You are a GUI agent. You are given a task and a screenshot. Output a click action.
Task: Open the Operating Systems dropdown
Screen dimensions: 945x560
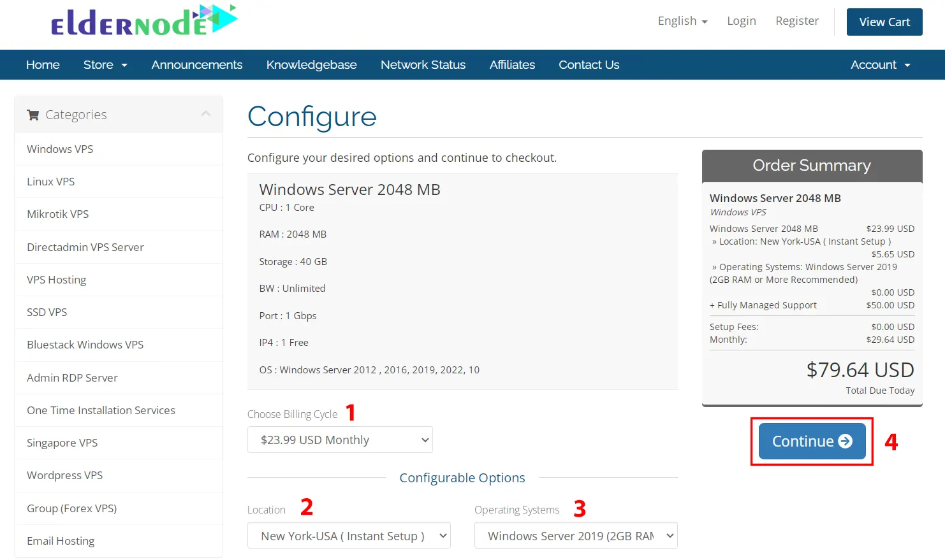575,535
